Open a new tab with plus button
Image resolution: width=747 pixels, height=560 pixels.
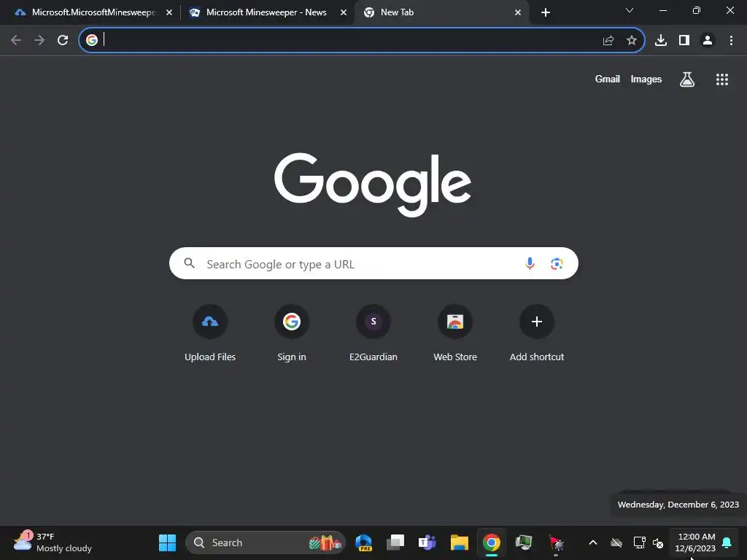(546, 12)
